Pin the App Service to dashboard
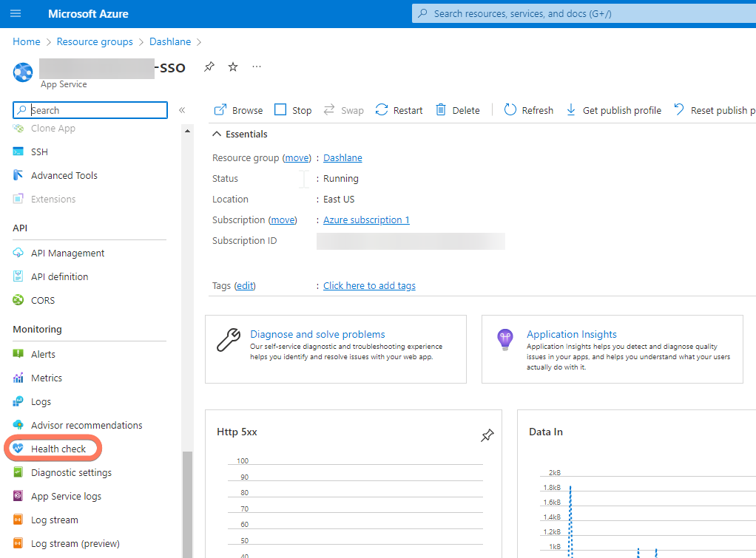Screen dimensions: 756x558 point(209,67)
